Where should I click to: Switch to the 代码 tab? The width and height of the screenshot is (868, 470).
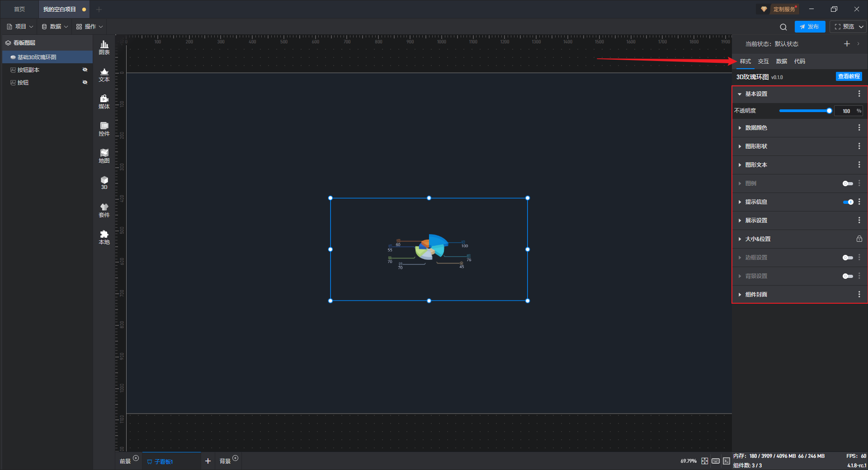(x=799, y=61)
